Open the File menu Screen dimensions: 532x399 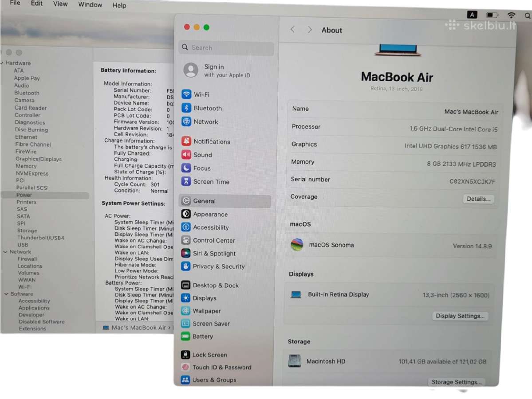[x=15, y=3]
